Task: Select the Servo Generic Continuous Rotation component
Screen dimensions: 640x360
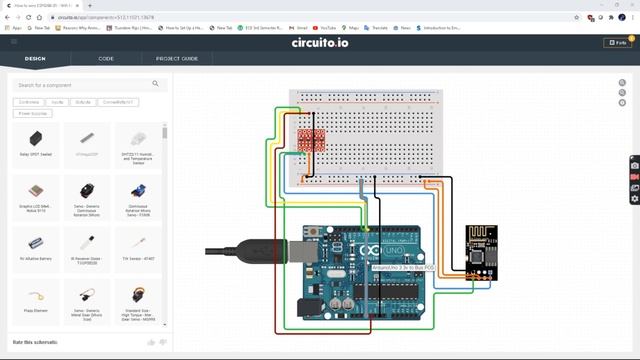Action: 87,198
